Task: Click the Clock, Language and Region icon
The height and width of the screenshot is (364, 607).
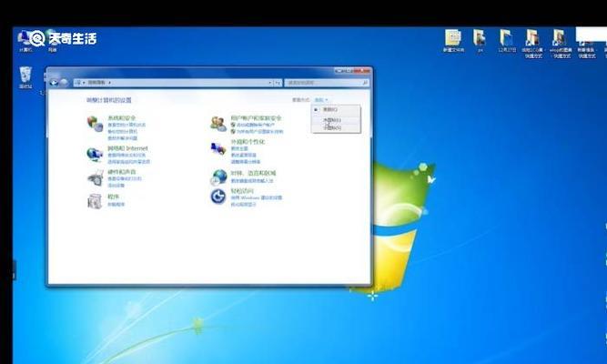Action: point(218,176)
